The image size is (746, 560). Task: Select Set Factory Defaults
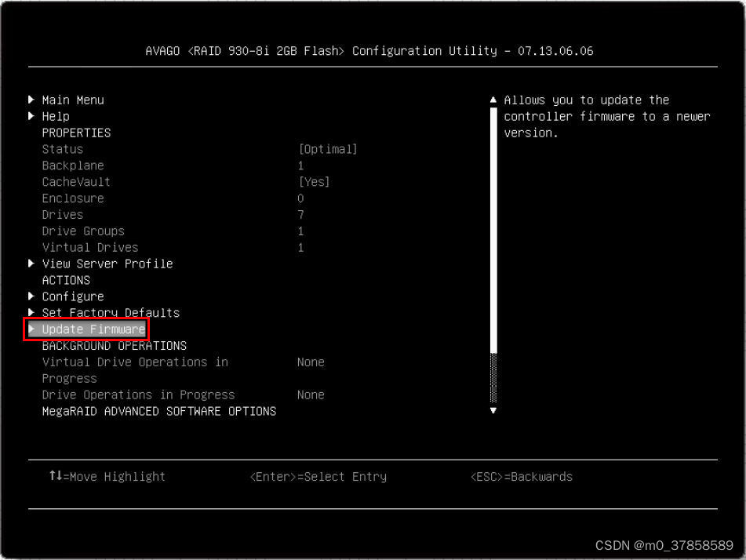click(111, 313)
